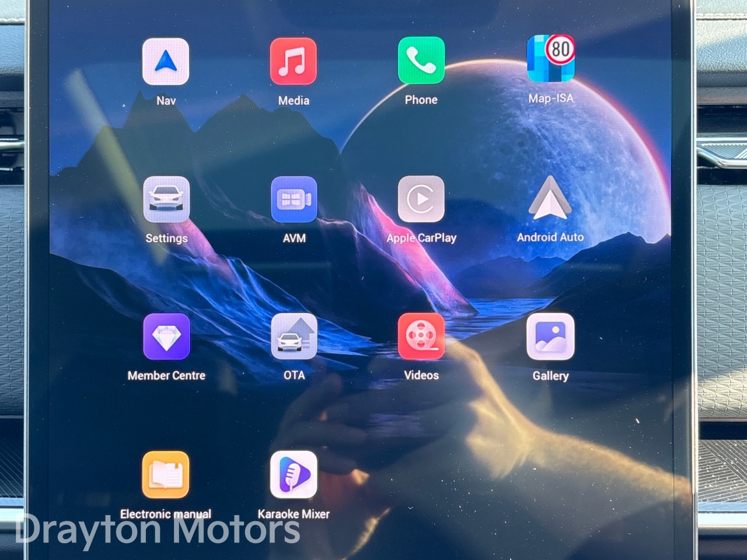The image size is (747, 560).
Task: Tap the "Android Auto" text label
Action: click(550, 237)
